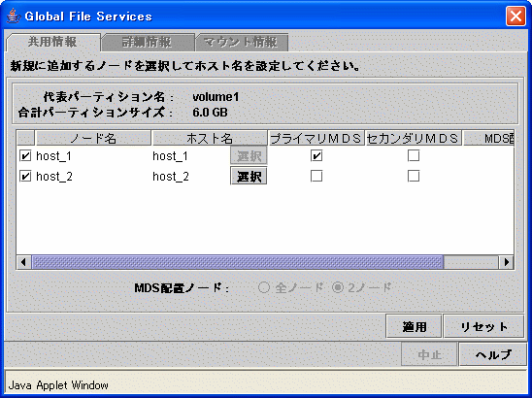Open help with the ヘルプ button
532x398 pixels.
[x=492, y=354]
